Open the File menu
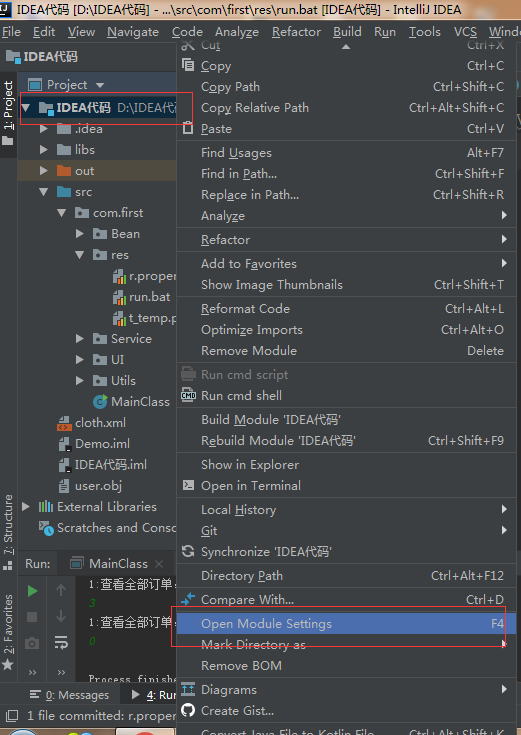The width and height of the screenshot is (521, 735). (11, 32)
